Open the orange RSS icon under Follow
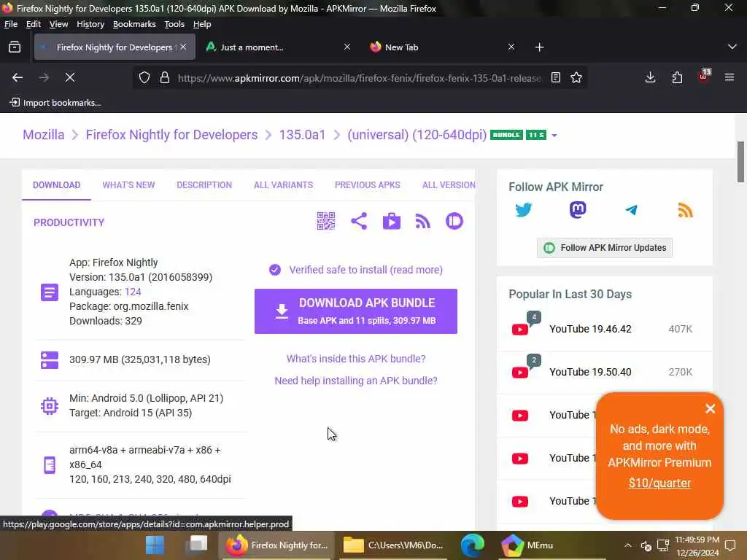Screen dimensions: 747x560 pyautogui.click(x=685, y=209)
